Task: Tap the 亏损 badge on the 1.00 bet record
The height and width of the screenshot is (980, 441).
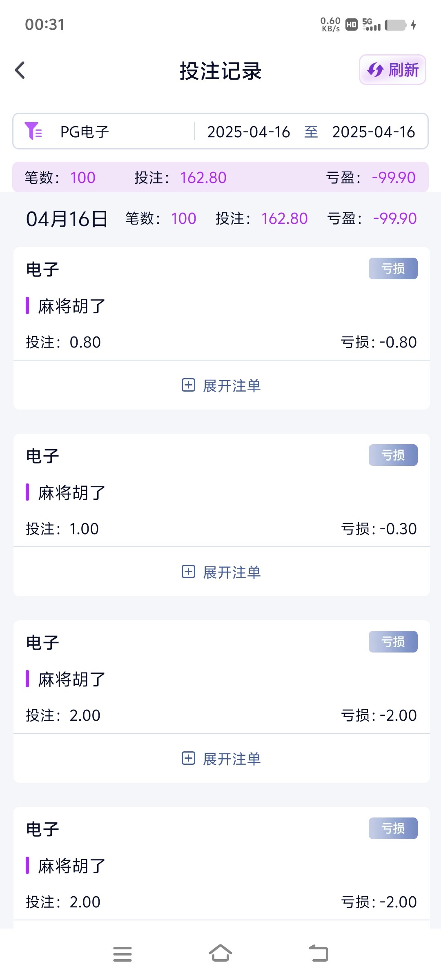Action: point(393,455)
